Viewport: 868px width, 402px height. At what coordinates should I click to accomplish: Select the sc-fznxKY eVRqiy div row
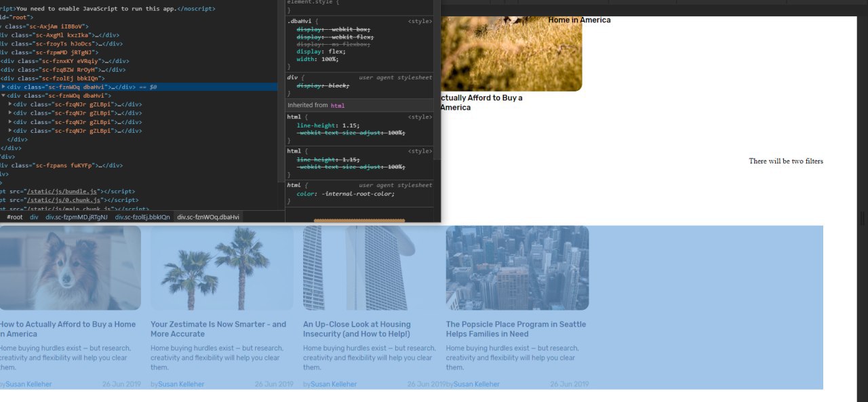pos(139,60)
